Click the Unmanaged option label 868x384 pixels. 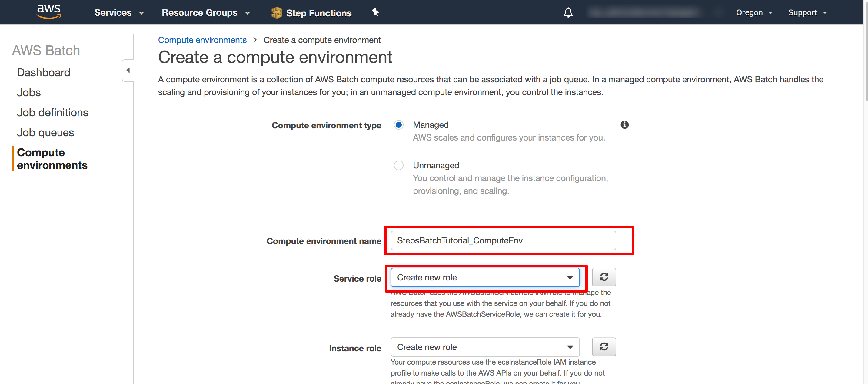(436, 165)
